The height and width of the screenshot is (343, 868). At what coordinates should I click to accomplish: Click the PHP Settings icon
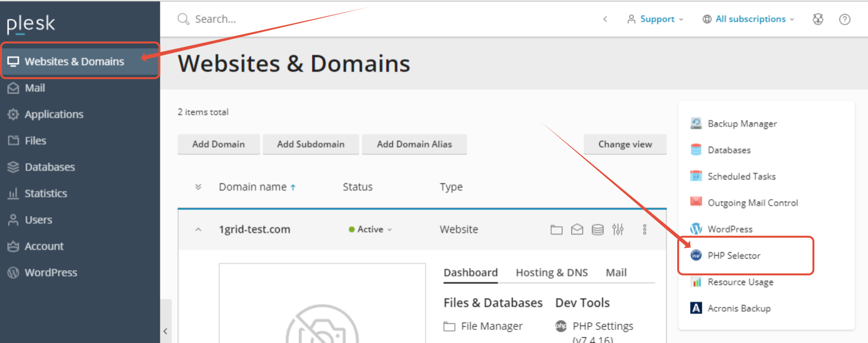tap(561, 326)
